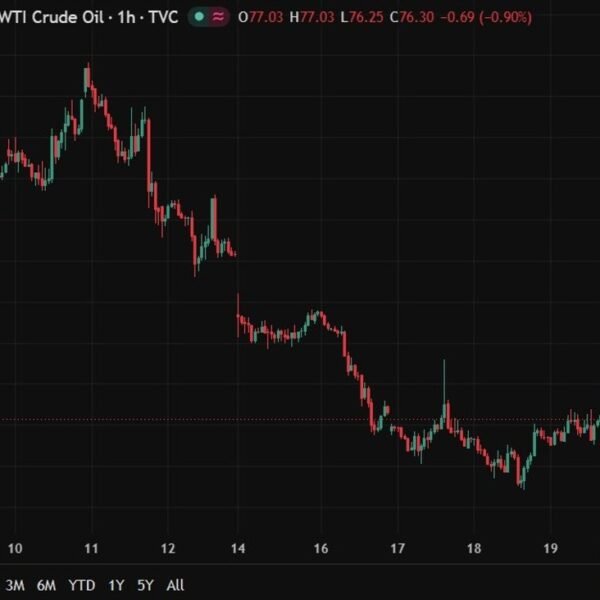Click date label 17 on time axis
Image resolution: width=600 pixels, height=600 pixels.
pyautogui.click(x=398, y=548)
